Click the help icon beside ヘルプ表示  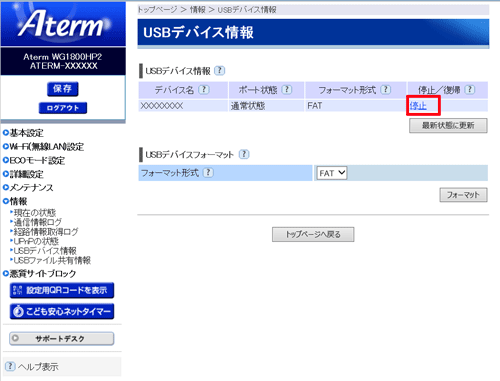pyautogui.click(x=10, y=366)
